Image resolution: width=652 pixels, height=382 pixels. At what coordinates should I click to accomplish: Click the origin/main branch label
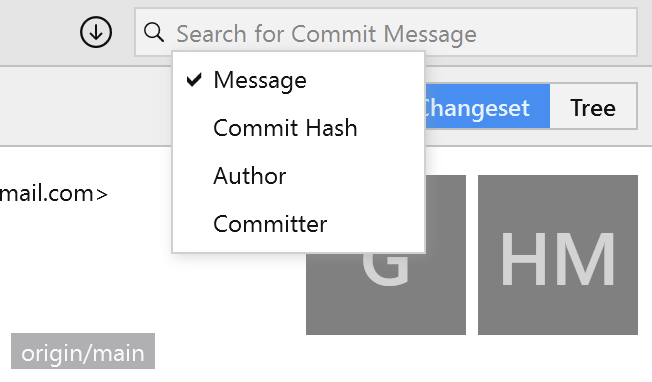[x=83, y=351]
